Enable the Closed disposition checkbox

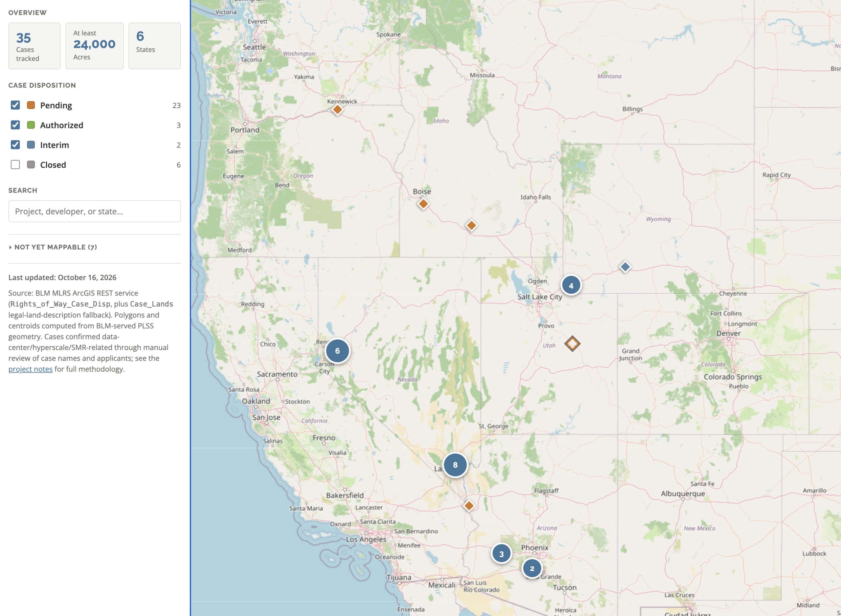[15, 165]
